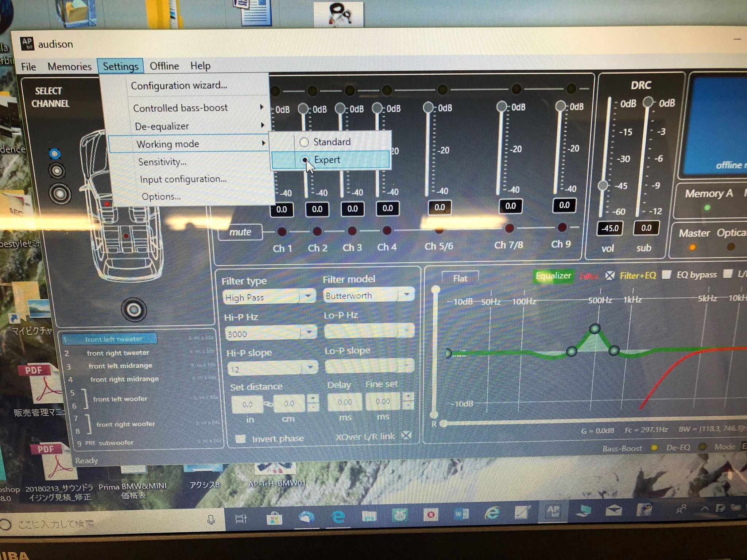Select front left woofer channel row
Screen dimensions: 747x560
click(120, 399)
